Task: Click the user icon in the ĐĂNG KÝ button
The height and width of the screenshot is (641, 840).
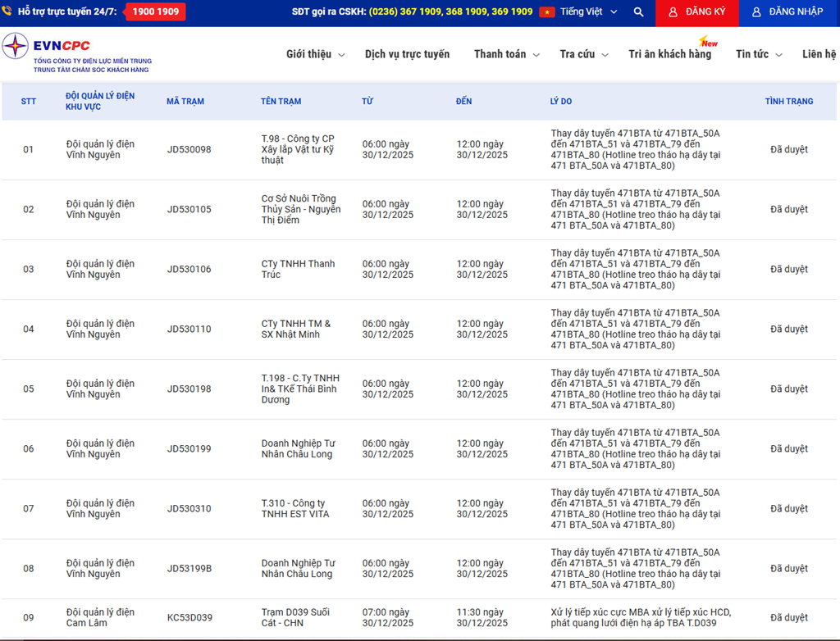Action: tap(673, 12)
